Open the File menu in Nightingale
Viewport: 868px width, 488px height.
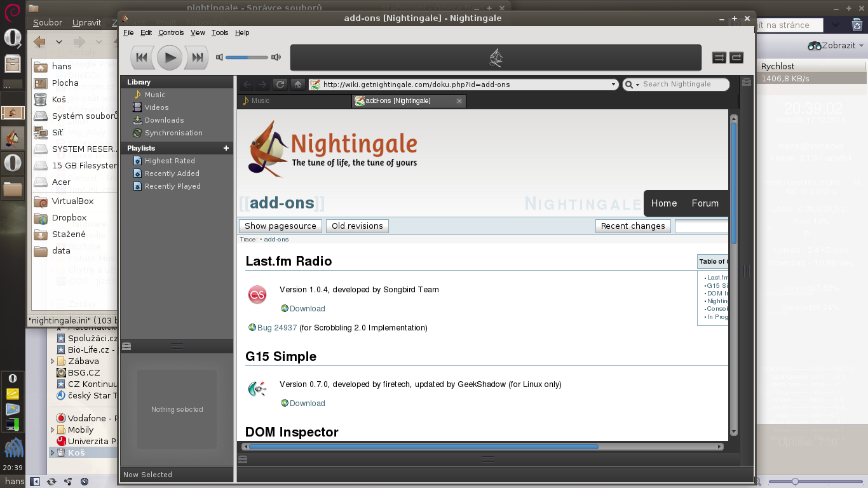pyautogui.click(x=128, y=32)
